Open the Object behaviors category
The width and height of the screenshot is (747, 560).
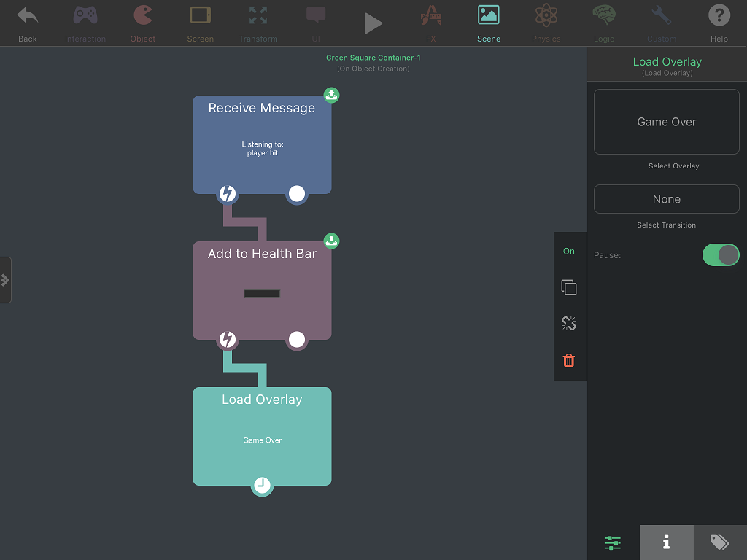(143, 23)
